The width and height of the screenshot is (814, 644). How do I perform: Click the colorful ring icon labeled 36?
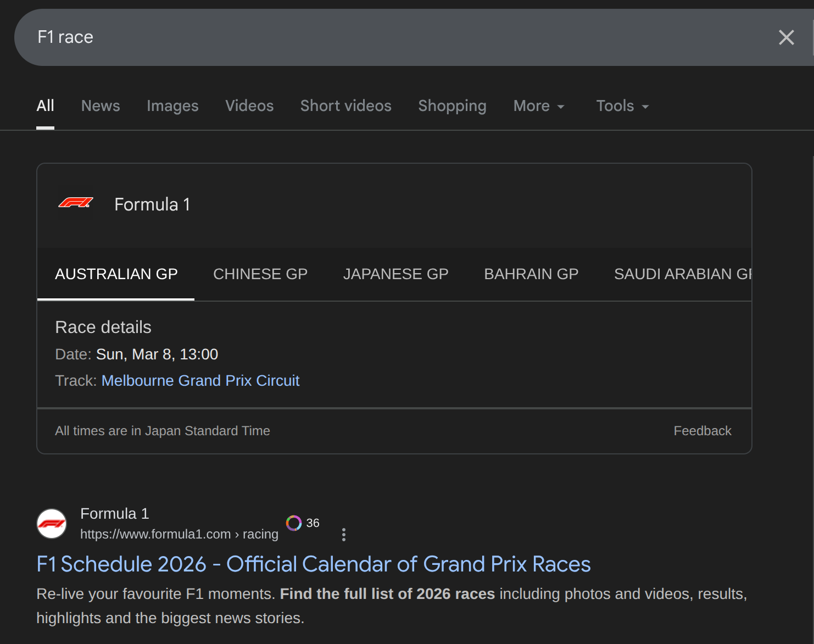click(294, 523)
